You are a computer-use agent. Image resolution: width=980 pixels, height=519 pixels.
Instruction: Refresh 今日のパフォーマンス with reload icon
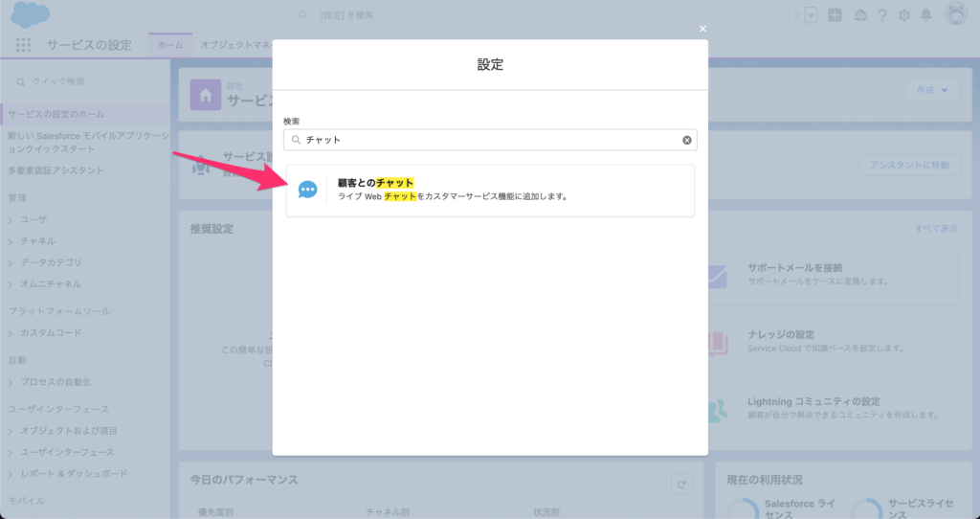pos(681,484)
